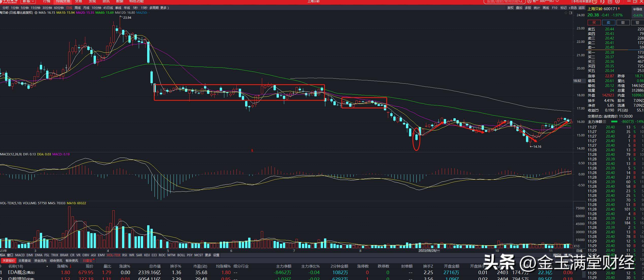Click the user account avatar icon
644x280 pixels.
(529, 1)
